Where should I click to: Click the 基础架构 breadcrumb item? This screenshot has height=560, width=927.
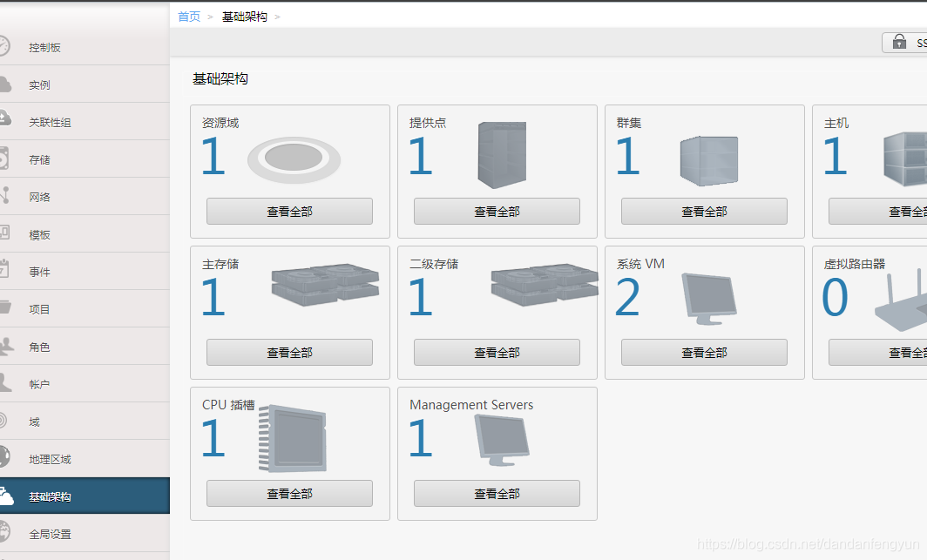[x=245, y=17]
